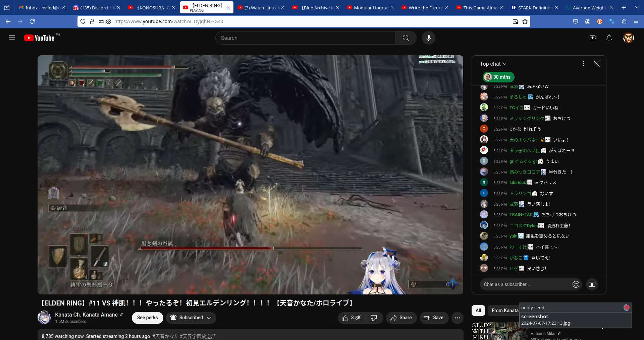Viewport: 644px width, 340px height.
Task: Click the Chat as a subscriber field
Action: (525, 284)
